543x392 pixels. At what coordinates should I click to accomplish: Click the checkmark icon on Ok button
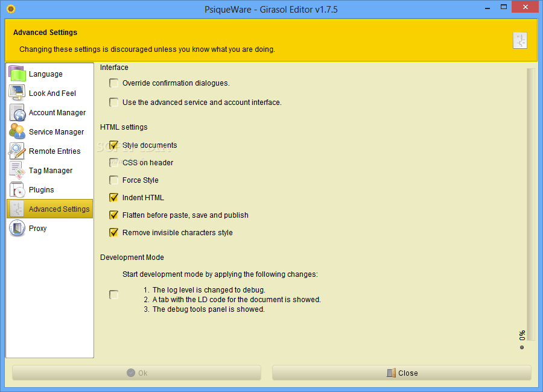[131, 373]
